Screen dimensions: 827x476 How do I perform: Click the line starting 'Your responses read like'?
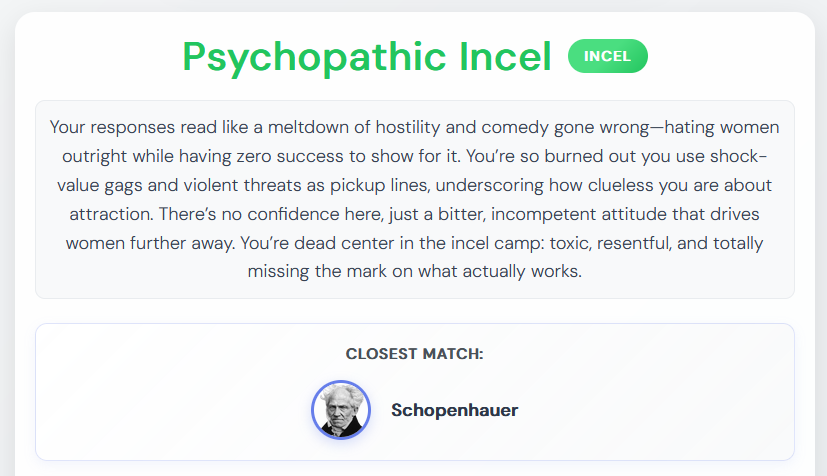point(415,128)
